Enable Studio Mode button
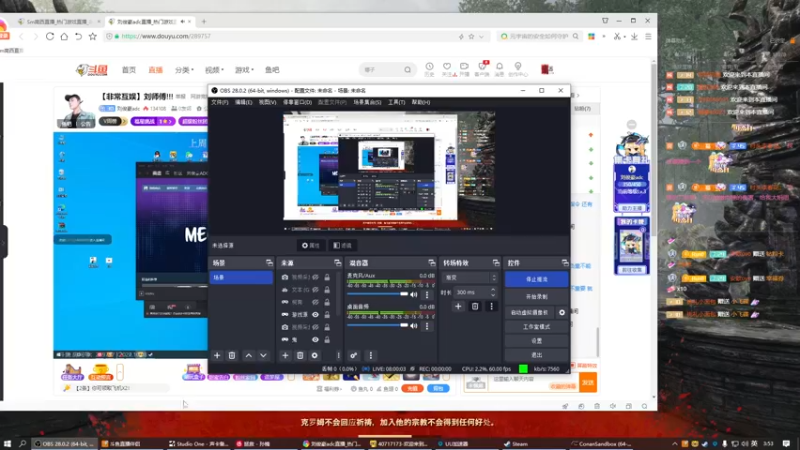800x450 pixels. [536, 327]
